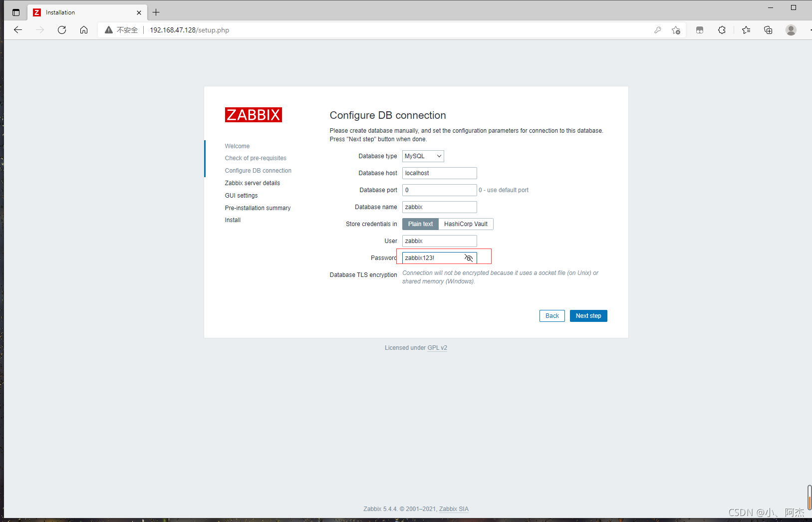Click the Store credentials in label
Image resolution: width=812 pixels, height=522 pixels.
371,224
